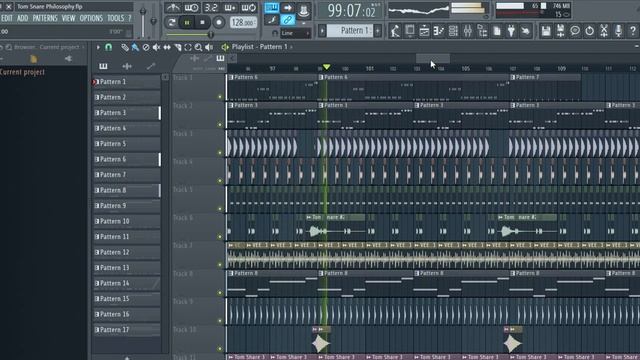Open playlist options arrow menu
This screenshot has height=360, width=640.
coord(98,47)
